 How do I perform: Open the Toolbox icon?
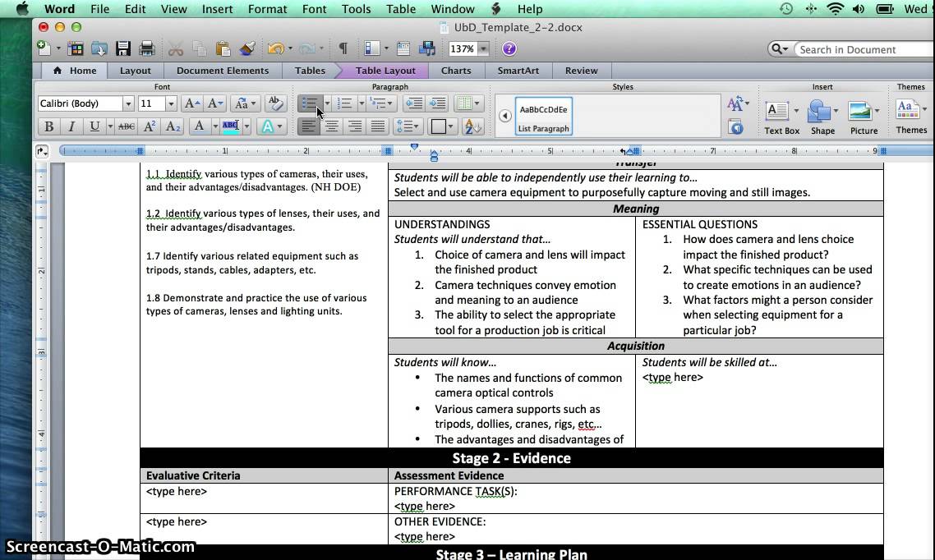click(x=403, y=48)
